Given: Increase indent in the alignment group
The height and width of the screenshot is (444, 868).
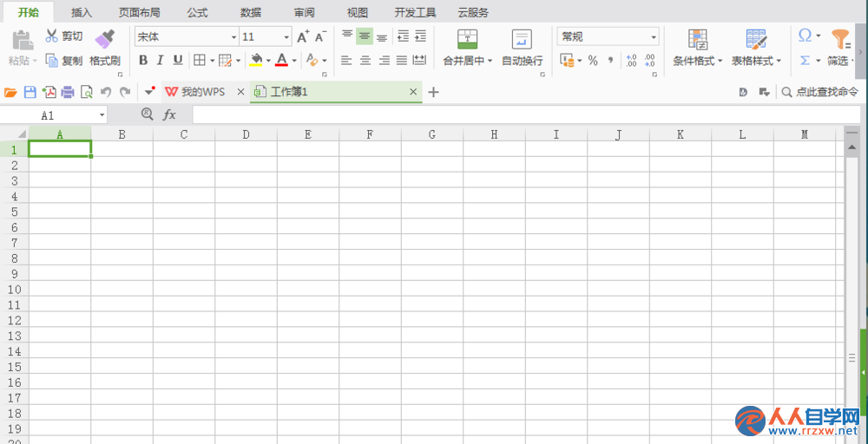Looking at the screenshot, I should pos(421,36).
